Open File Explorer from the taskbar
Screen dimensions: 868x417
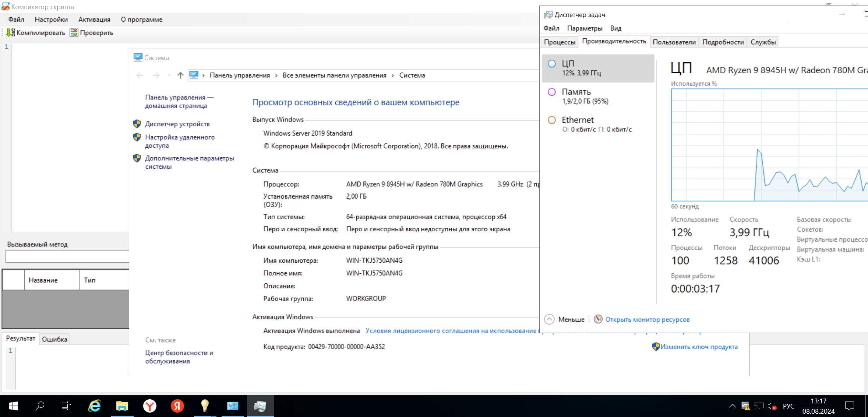pos(122,406)
